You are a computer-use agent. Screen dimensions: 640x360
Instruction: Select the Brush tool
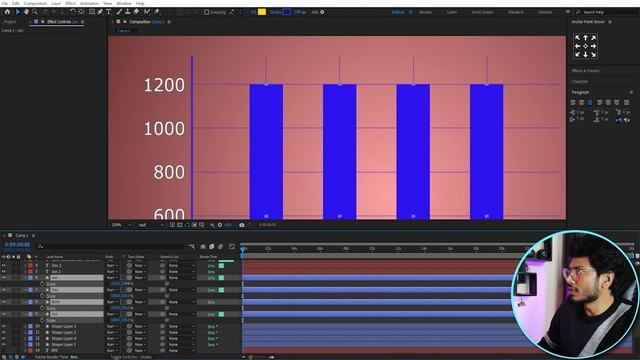tap(119, 12)
